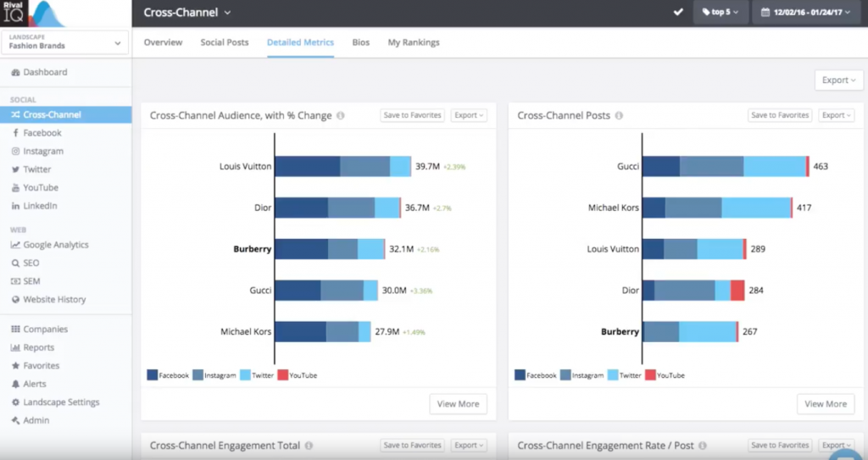Click the SEO magnifier icon

click(x=15, y=263)
